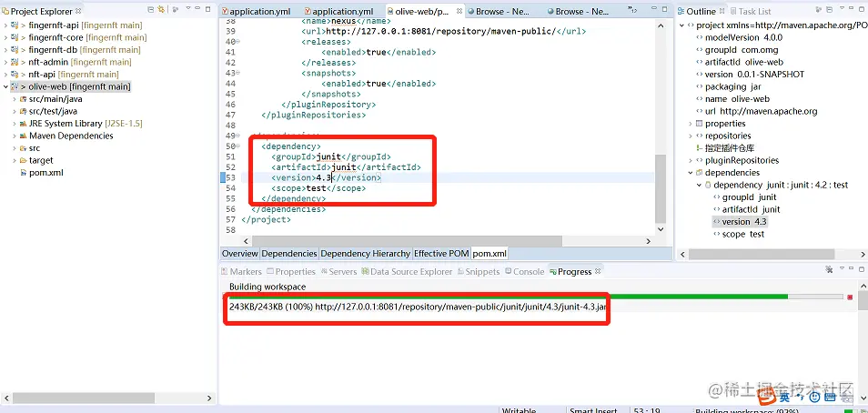Expand repositories node in Outline
Image resolution: width=868 pixels, height=413 pixels.
coord(691,136)
